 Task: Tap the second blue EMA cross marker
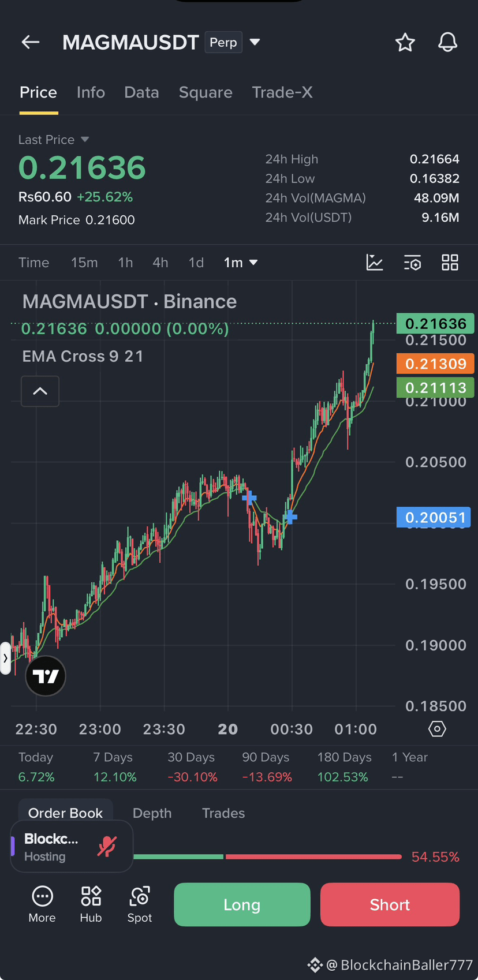(290, 517)
